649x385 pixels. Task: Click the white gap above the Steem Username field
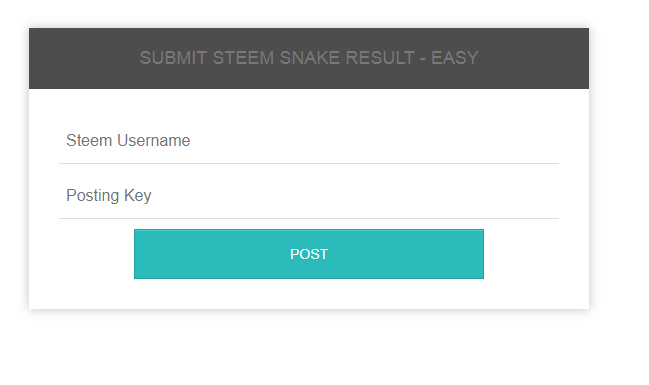click(x=309, y=104)
